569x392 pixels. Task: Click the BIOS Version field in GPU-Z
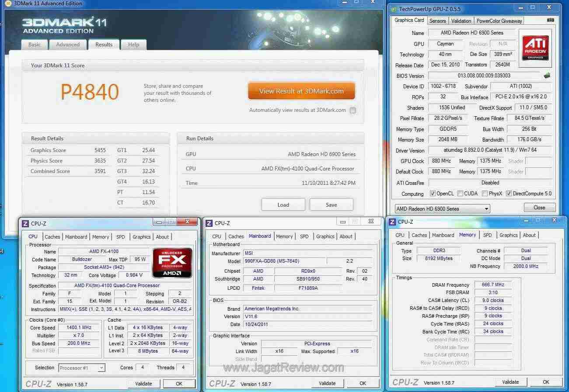[484, 76]
